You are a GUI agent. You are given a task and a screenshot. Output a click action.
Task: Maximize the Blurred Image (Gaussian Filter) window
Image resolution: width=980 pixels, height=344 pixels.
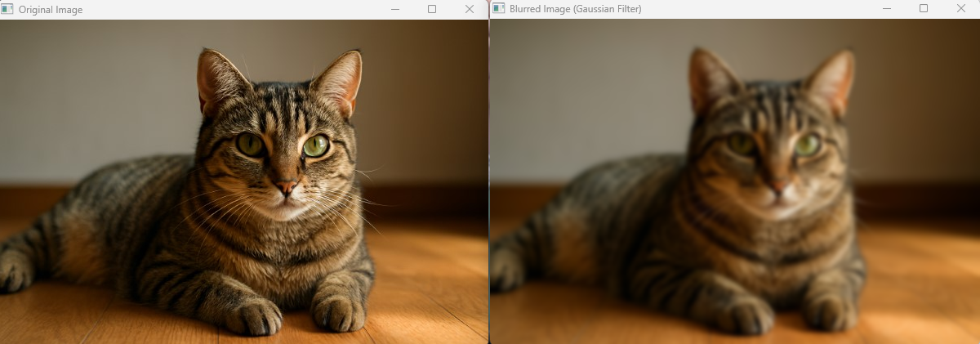click(924, 9)
